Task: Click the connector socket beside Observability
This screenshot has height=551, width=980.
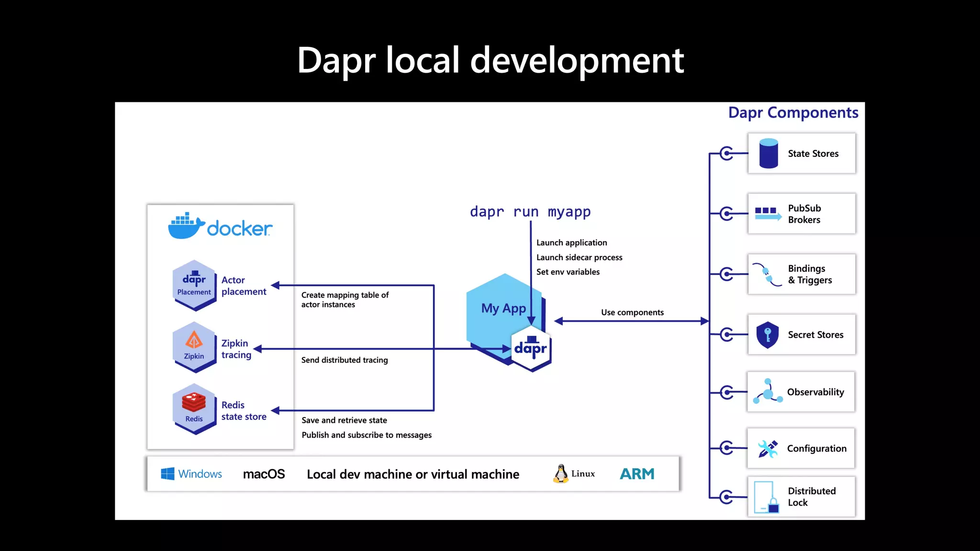Action: (726, 392)
